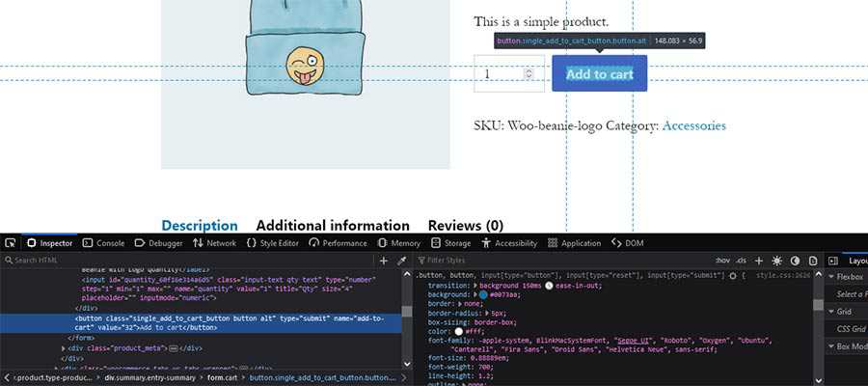This screenshot has width=868, height=386.
Task: Toggle the .cls classes panel
Action: coord(742,261)
